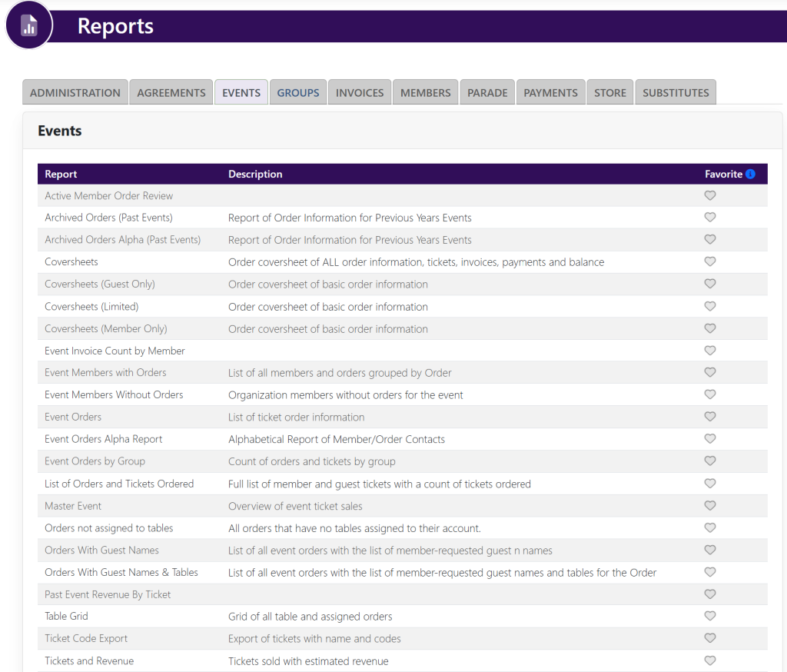Click heart icon for Table Grid

pos(710,616)
